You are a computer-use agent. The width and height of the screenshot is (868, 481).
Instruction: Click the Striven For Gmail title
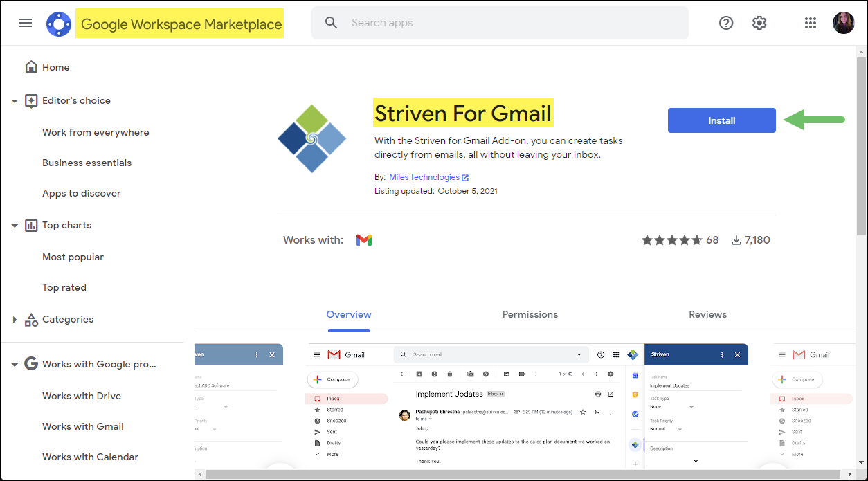coord(463,113)
